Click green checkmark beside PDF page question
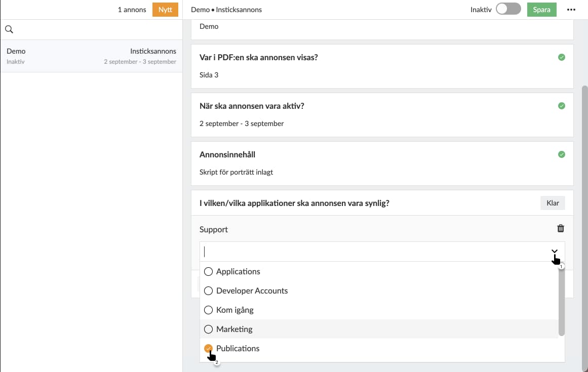Image resolution: width=588 pixels, height=372 pixels. point(561,58)
